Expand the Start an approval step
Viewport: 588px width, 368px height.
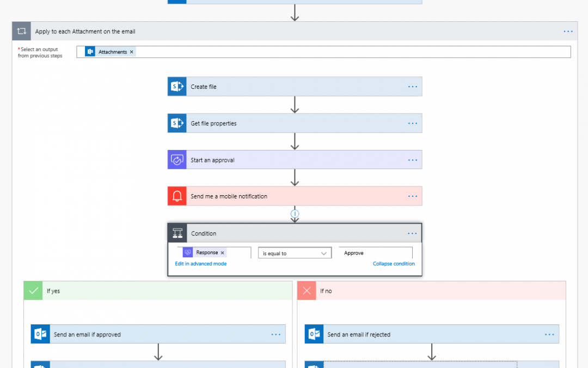pos(294,160)
